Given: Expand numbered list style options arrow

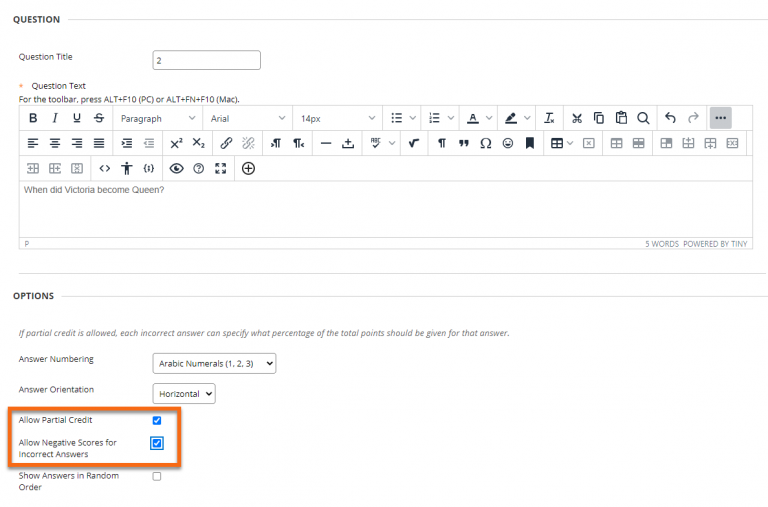Looking at the screenshot, I should [451, 118].
